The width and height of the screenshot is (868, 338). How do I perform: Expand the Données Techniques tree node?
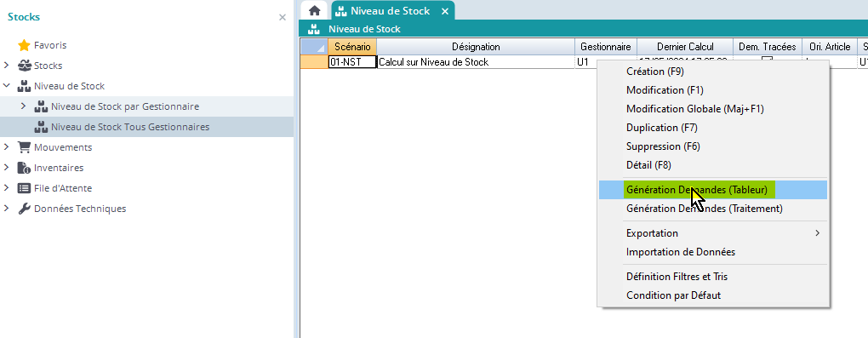[x=7, y=209]
